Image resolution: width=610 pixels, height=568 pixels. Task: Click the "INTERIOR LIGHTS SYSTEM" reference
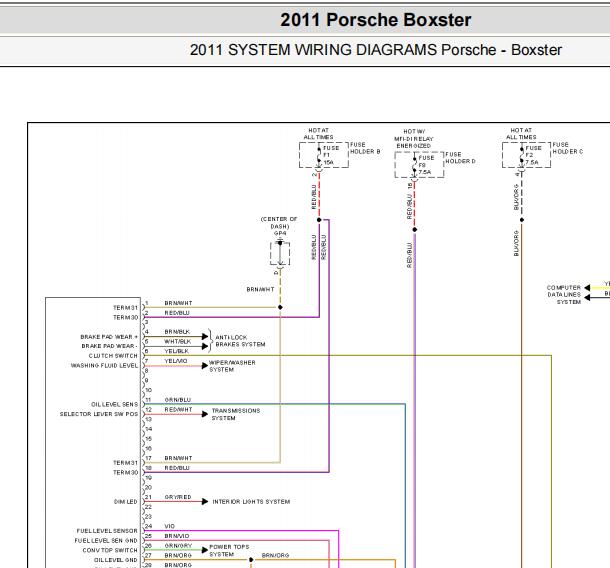251,502
